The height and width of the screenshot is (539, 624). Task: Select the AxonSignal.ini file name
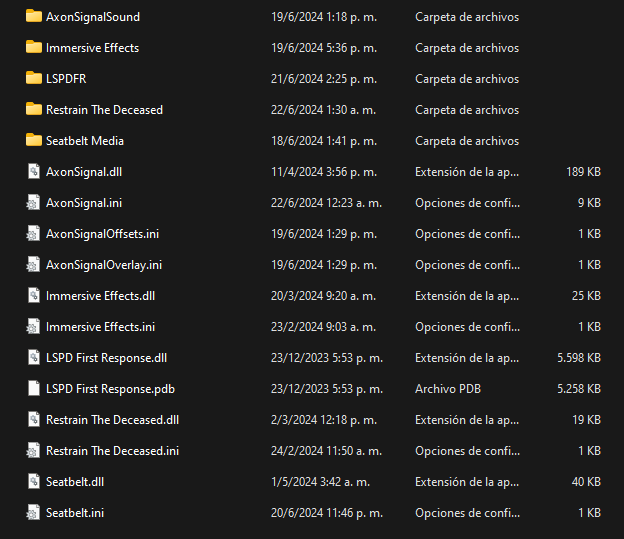(84, 203)
